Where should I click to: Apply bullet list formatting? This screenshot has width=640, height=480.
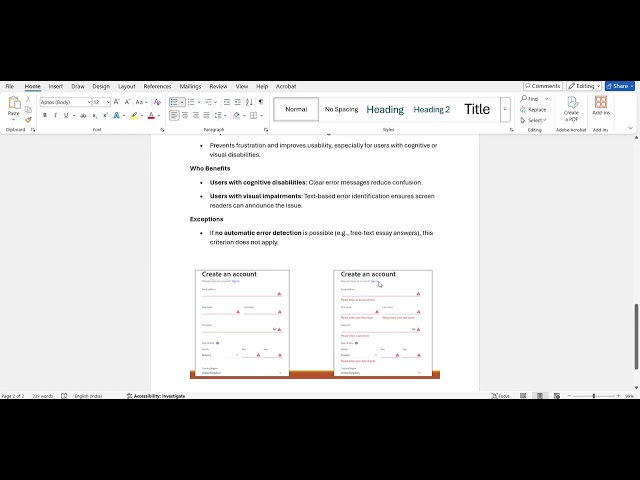point(174,102)
